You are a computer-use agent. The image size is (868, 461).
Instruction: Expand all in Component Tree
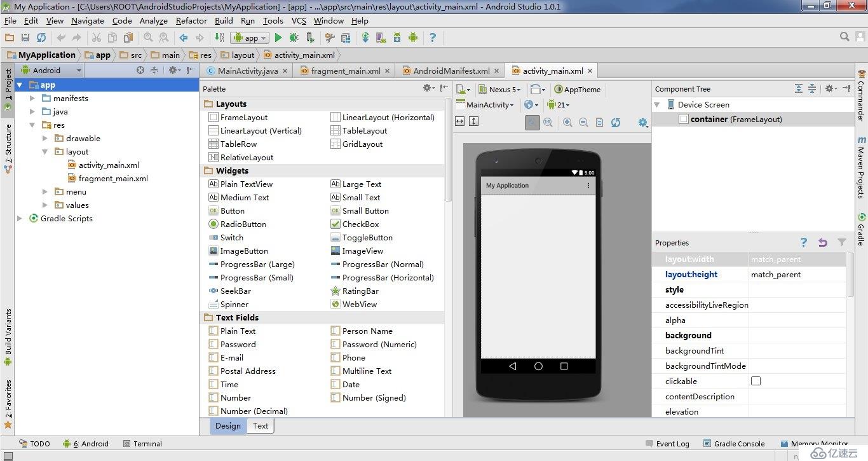pos(799,89)
